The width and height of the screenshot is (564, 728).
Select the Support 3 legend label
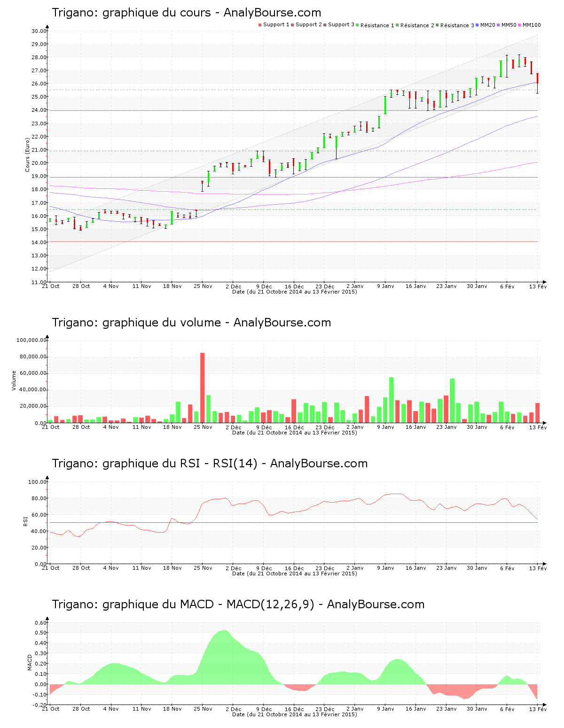(341, 25)
